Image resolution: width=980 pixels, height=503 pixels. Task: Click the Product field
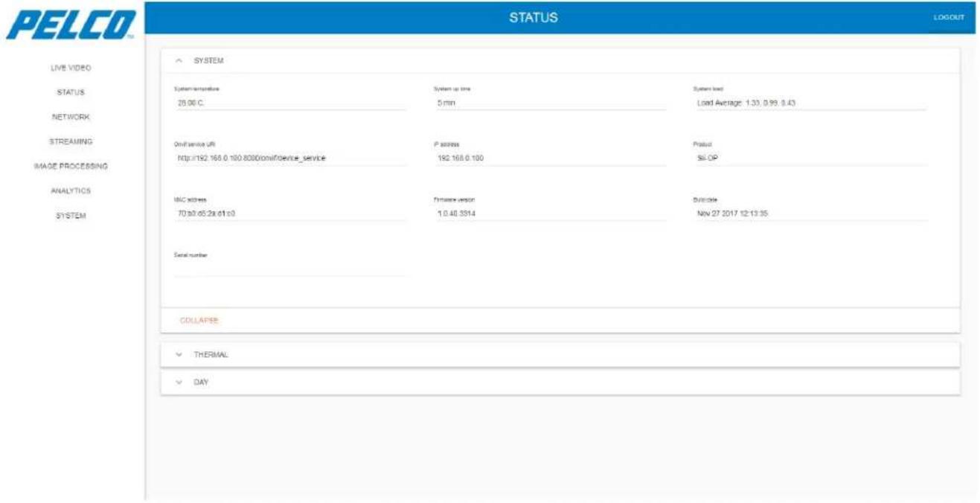(810, 158)
